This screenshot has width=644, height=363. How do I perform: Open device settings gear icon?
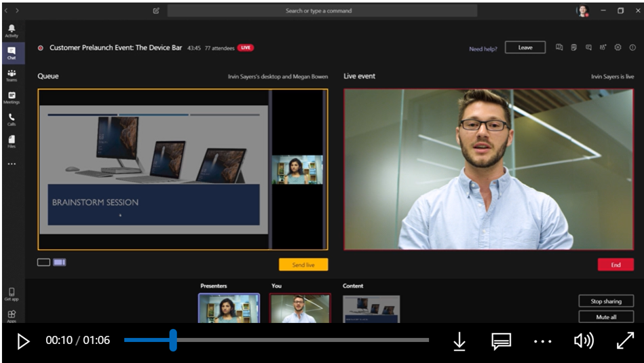pyautogui.click(x=618, y=47)
